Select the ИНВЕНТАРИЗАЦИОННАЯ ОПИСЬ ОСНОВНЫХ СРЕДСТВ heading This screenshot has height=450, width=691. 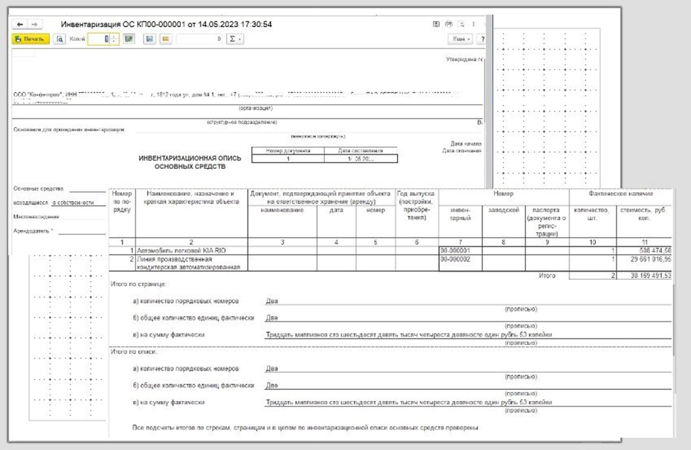coord(190,162)
